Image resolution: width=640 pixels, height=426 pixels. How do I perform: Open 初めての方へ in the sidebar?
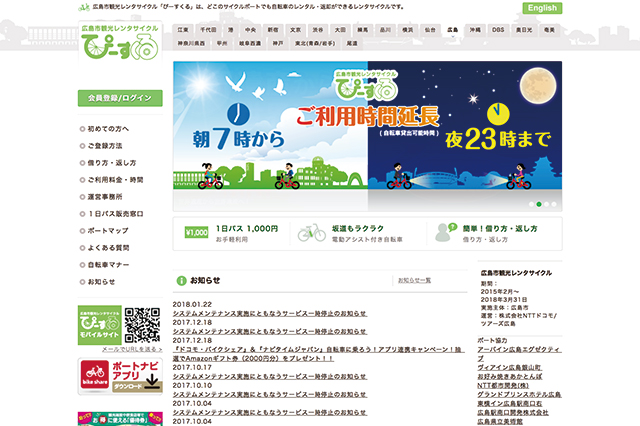click(x=108, y=129)
